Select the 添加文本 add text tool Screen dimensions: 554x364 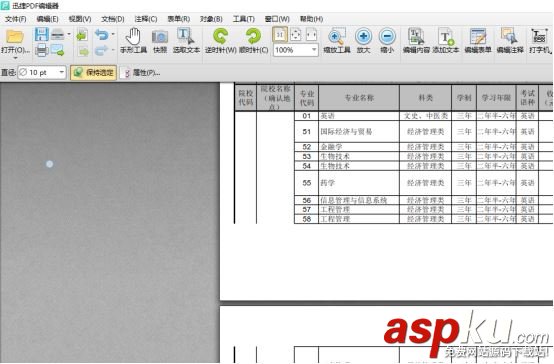[446, 41]
